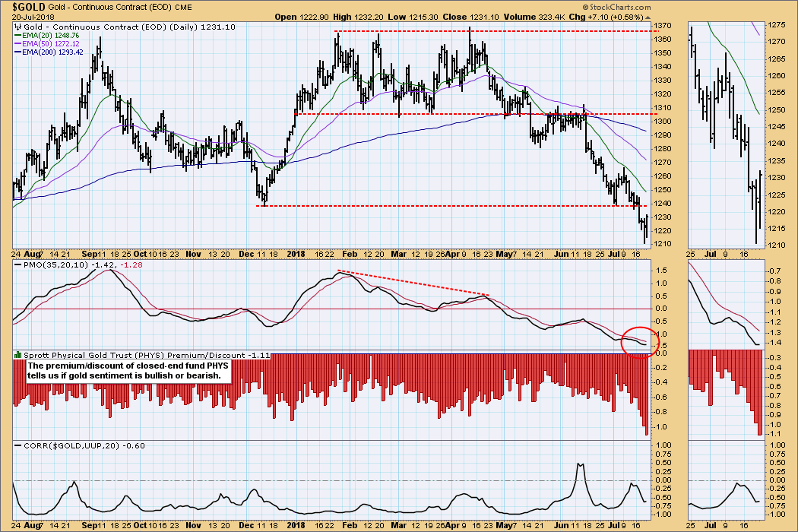Select the purple EMA(50) legend line

[x=17, y=44]
